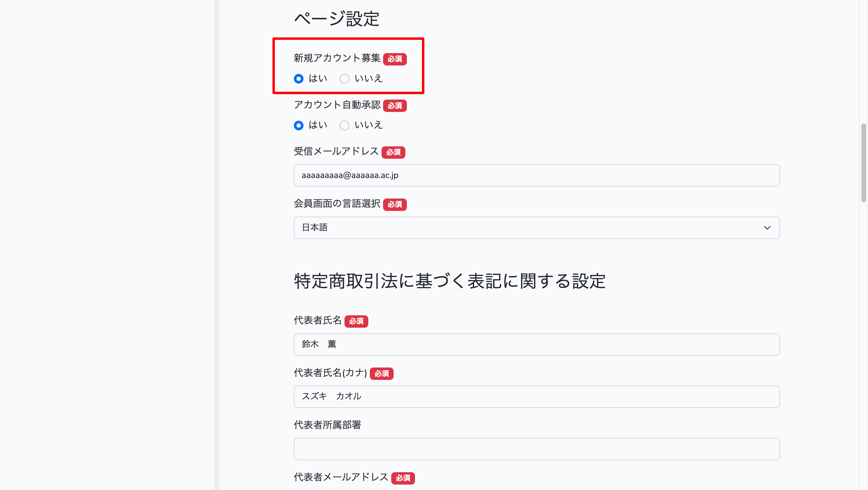Select はい for 新規アカウント募集

[x=299, y=79]
